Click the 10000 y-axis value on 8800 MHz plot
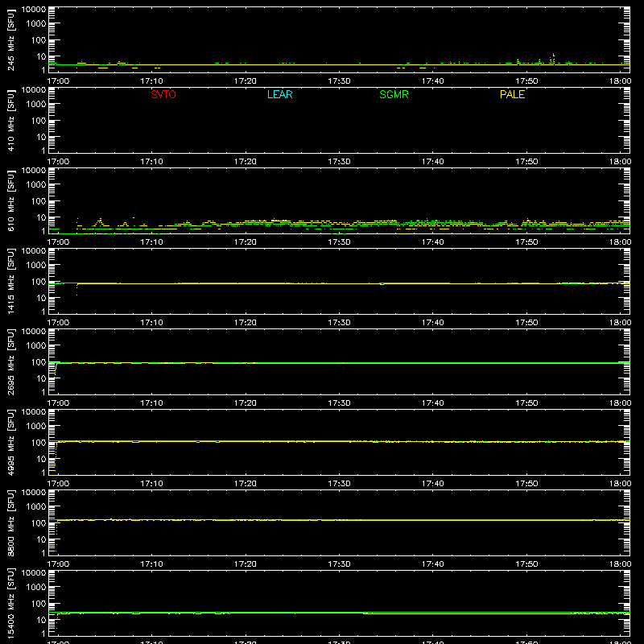This screenshot has height=644, width=644. coord(34,493)
